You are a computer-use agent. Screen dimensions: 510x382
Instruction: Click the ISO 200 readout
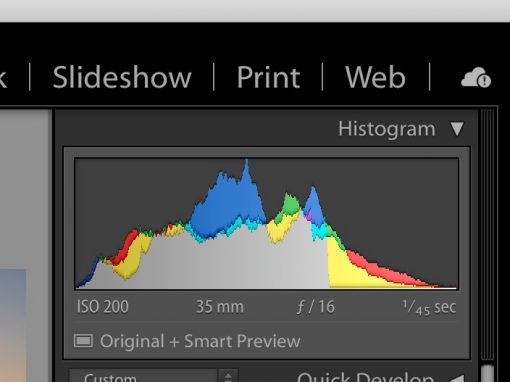tap(103, 306)
